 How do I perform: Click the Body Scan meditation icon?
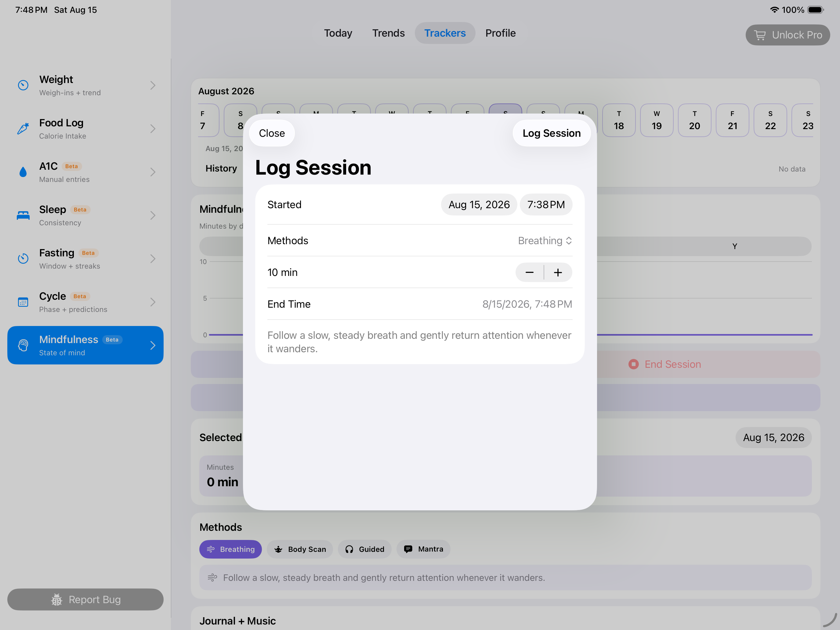278,549
